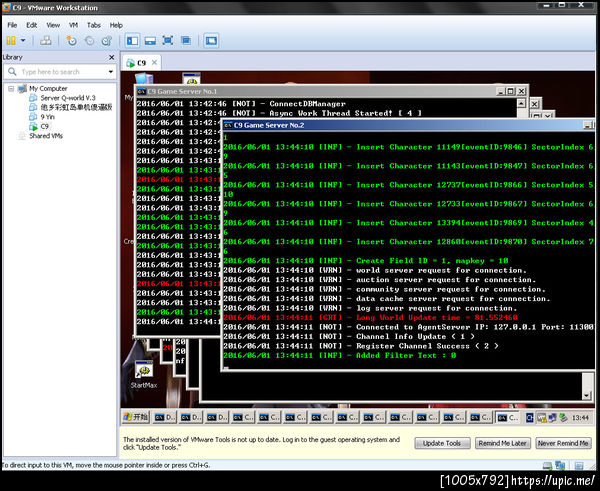Click 'Channel Info Update < 1 >' line
This screenshot has height=491, width=600.
tap(349, 336)
